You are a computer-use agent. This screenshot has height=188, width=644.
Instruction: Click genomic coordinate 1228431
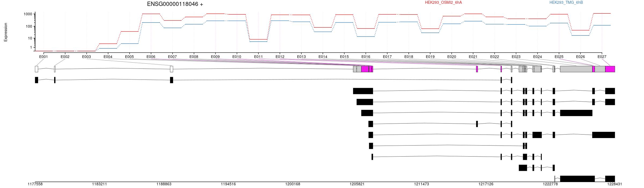coord(615,184)
